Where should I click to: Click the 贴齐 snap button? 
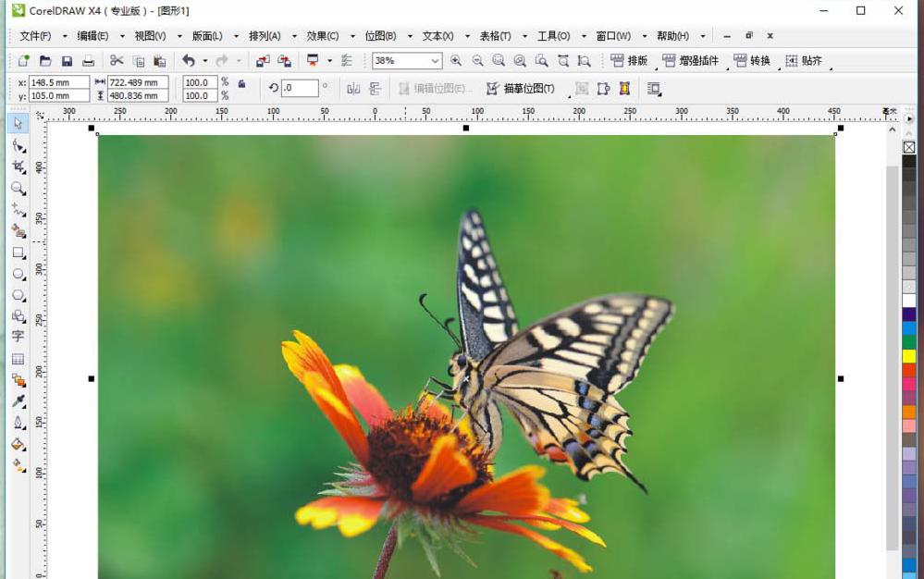(803, 61)
